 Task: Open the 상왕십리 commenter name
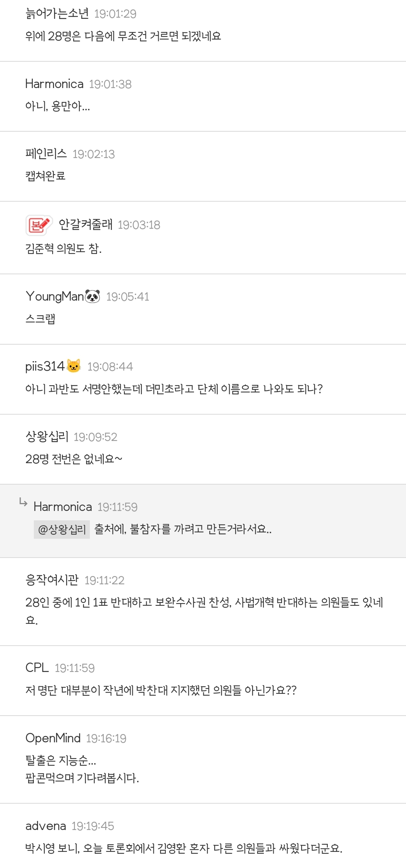[x=47, y=436]
